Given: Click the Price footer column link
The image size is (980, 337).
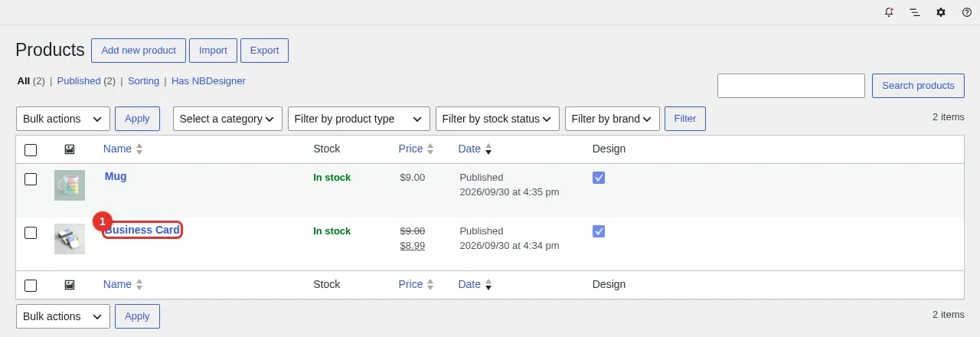Looking at the screenshot, I should click(410, 285).
